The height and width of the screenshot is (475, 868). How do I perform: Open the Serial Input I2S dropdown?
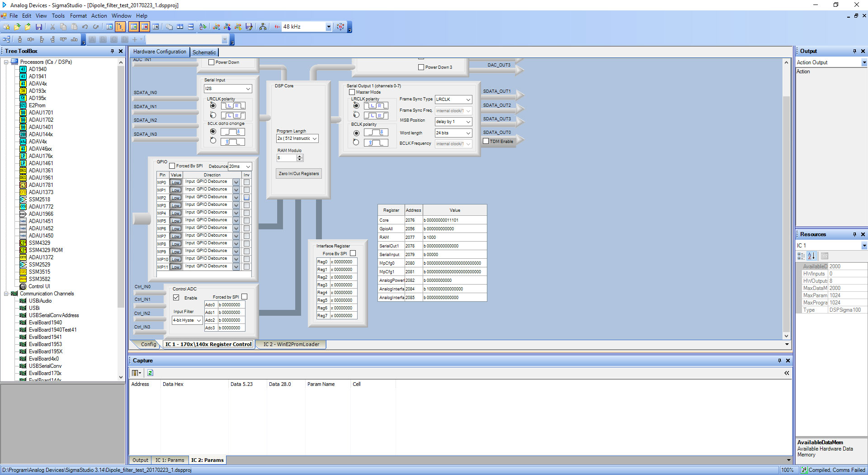click(228, 89)
